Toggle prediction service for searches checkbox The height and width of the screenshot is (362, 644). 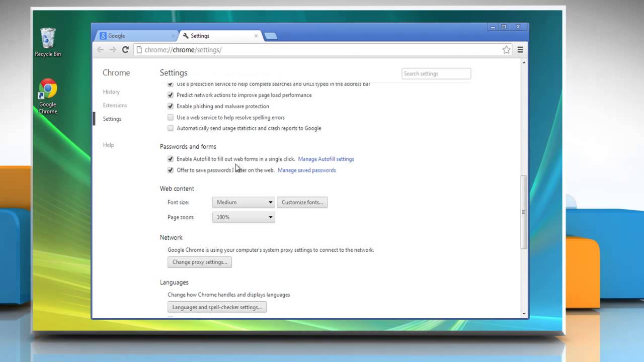[171, 84]
